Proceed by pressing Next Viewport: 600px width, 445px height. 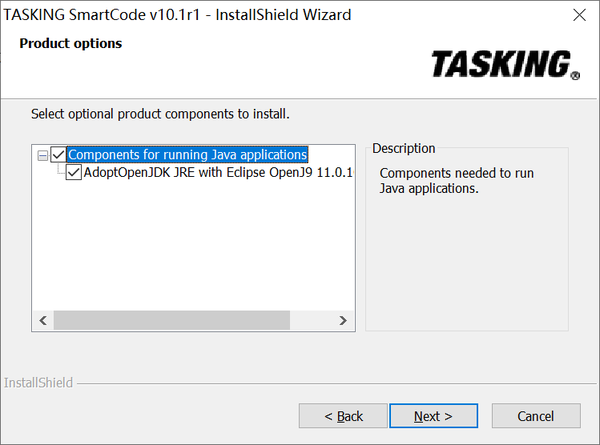(x=433, y=416)
